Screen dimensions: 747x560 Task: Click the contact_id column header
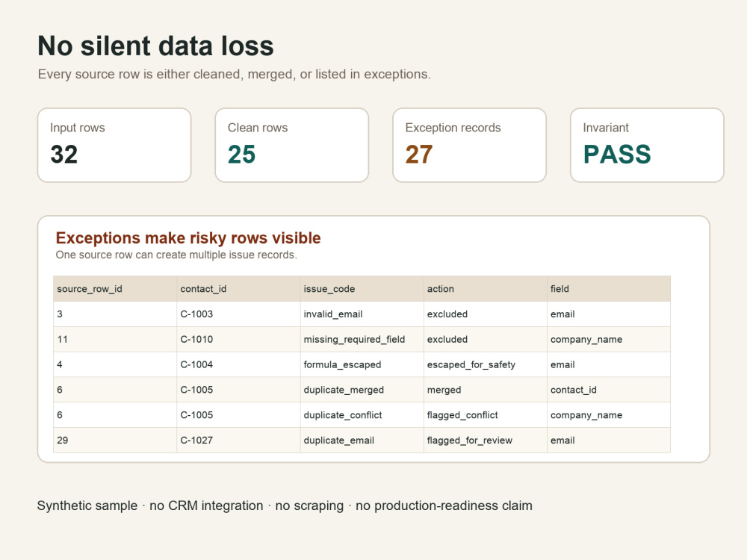(238, 288)
